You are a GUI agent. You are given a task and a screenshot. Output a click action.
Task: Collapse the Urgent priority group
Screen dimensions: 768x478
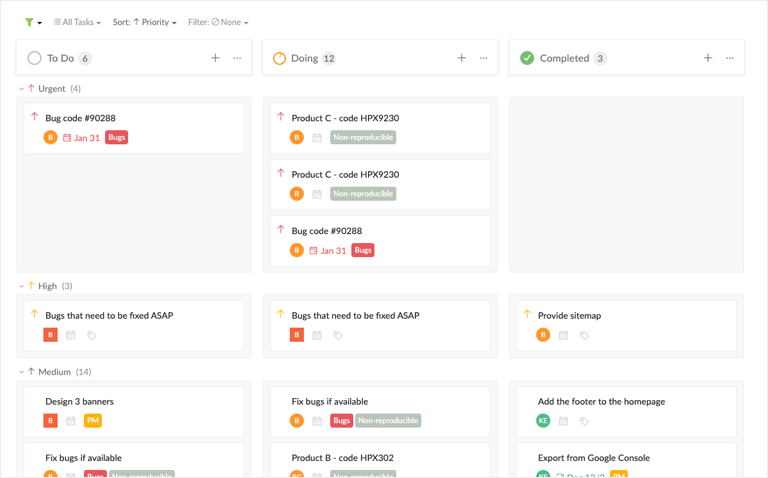click(x=22, y=89)
